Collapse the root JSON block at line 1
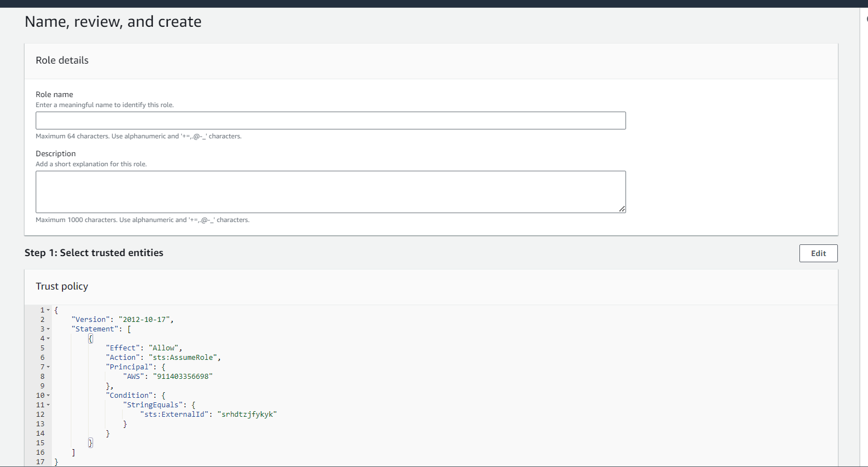The height and width of the screenshot is (467, 868). click(49, 310)
